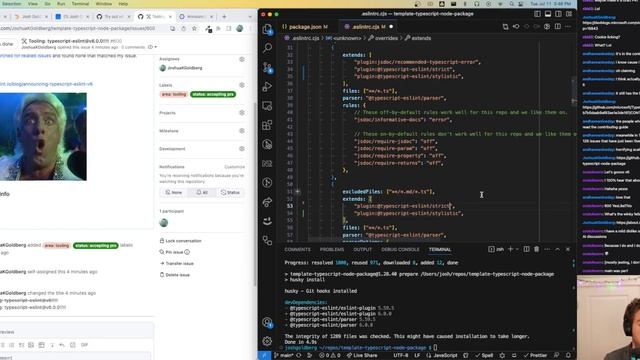The height and width of the screenshot is (360, 640).
Task: Click Pin issue link
Action: pos(175,252)
